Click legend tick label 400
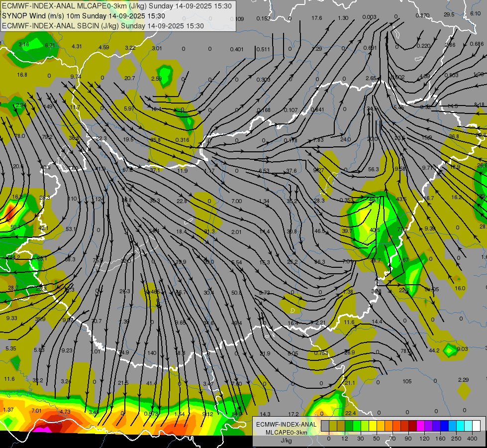 point(472,439)
